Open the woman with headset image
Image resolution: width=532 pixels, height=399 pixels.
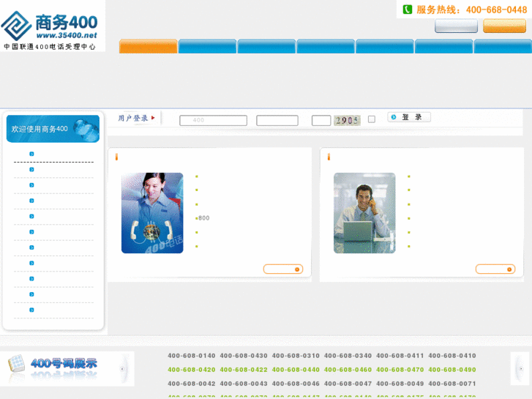(152, 213)
